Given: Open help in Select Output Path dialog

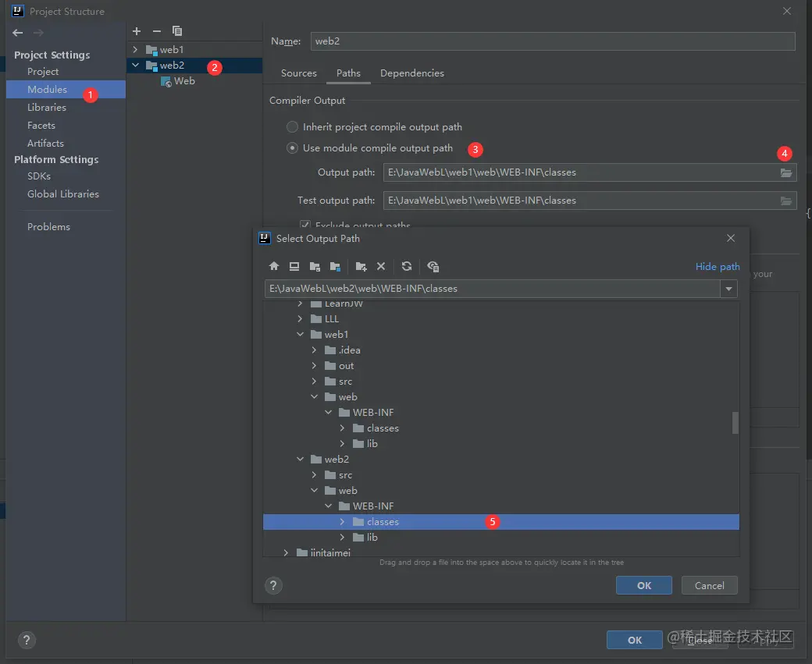Looking at the screenshot, I should [x=273, y=585].
